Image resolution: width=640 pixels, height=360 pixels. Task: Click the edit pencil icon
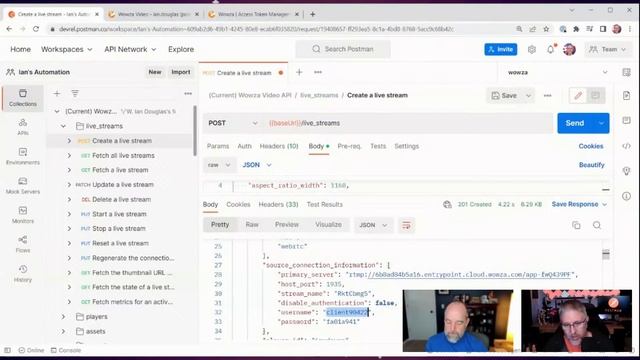578,96
